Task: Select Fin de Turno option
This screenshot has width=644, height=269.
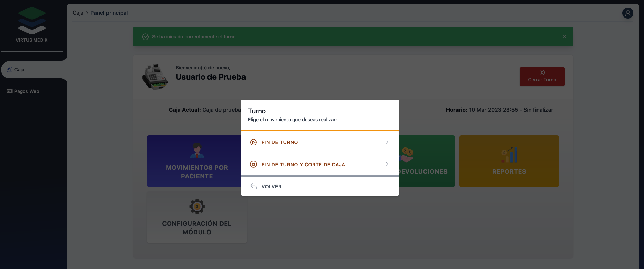Action: [280, 142]
